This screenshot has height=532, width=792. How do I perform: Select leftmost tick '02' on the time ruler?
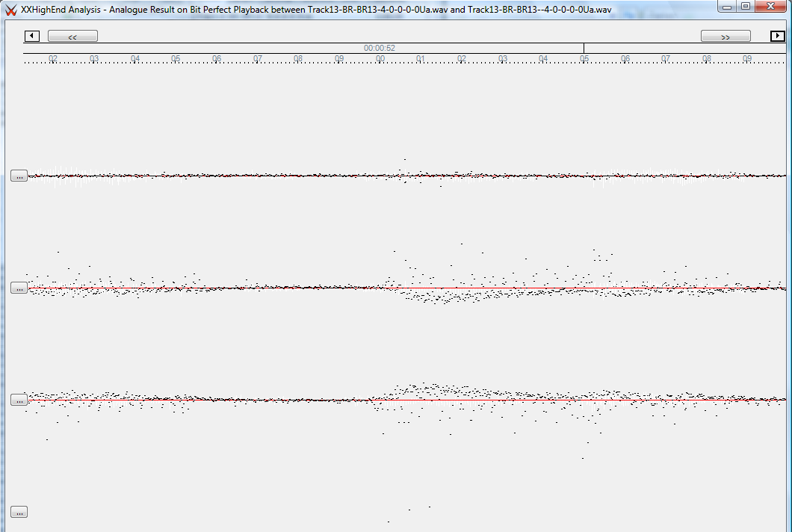[x=53, y=58]
